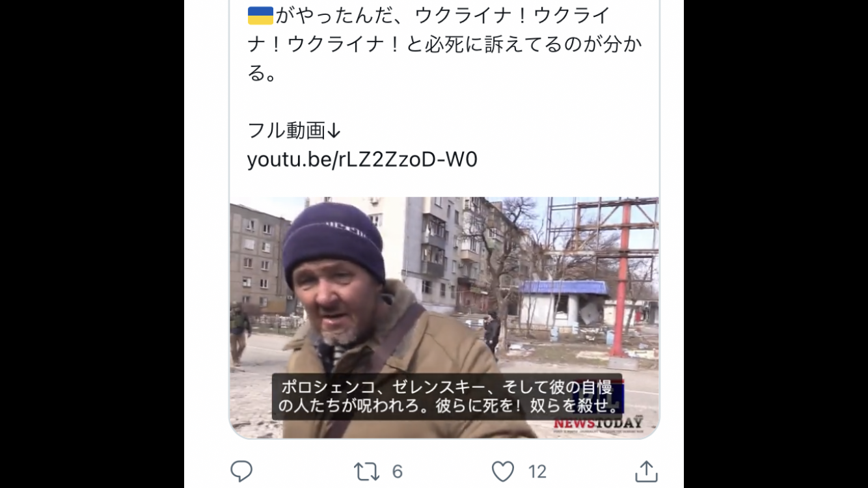Click the NEWSTODAY watermark logo on the video
The height and width of the screenshot is (488, 868).
tap(598, 424)
